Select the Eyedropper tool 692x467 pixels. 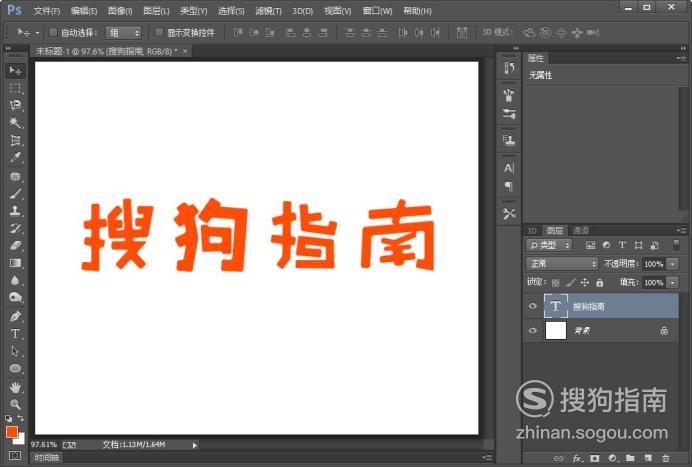[15, 158]
